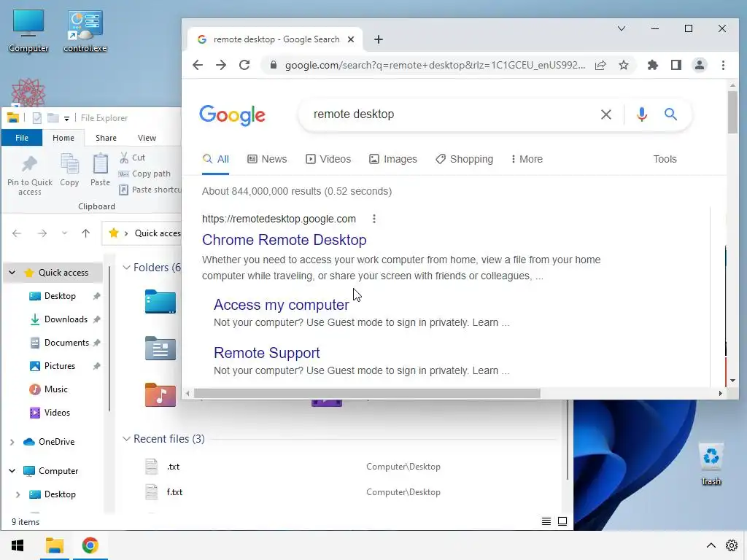This screenshot has width=747, height=560.
Task: Open Chrome profile avatar
Action: pyautogui.click(x=700, y=65)
